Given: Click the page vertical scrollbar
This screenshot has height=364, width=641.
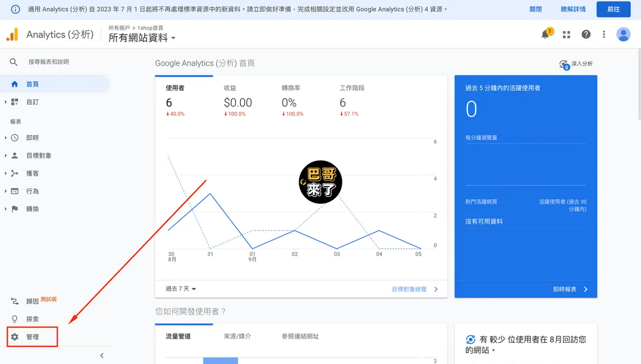Looking at the screenshot, I should pyautogui.click(x=638, y=85).
